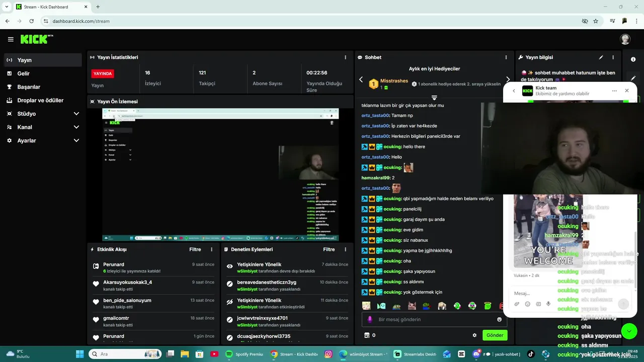
Task: Click the YAYINDA live status badge
Action: click(x=103, y=73)
